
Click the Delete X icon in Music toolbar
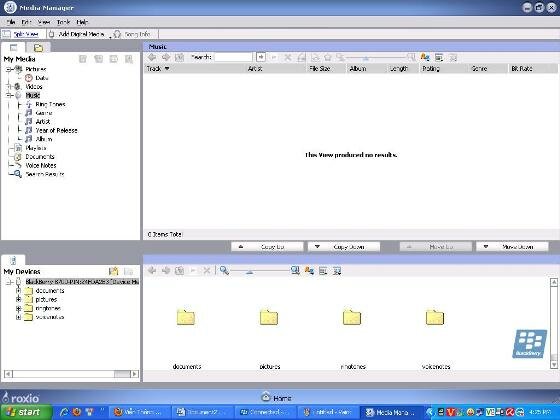(288, 57)
